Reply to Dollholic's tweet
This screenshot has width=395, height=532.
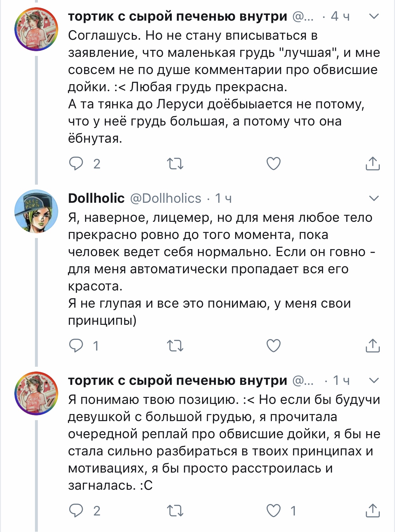click(76, 346)
